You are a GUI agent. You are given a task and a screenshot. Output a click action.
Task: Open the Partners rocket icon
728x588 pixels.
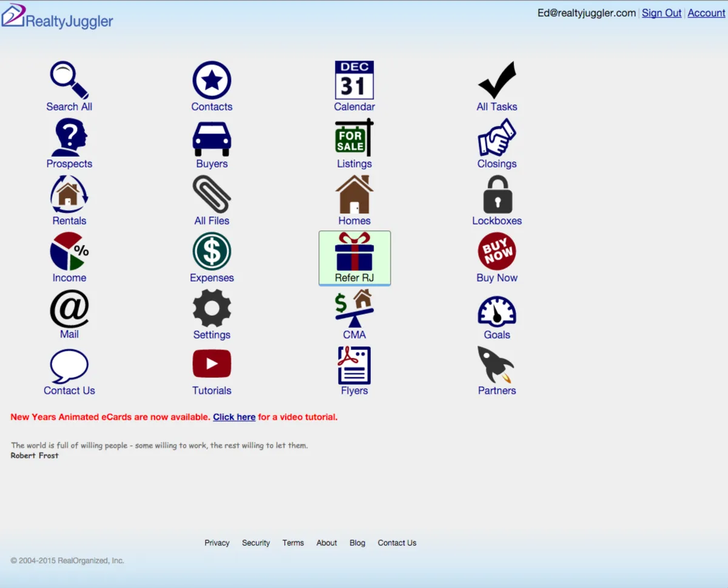[496, 364]
